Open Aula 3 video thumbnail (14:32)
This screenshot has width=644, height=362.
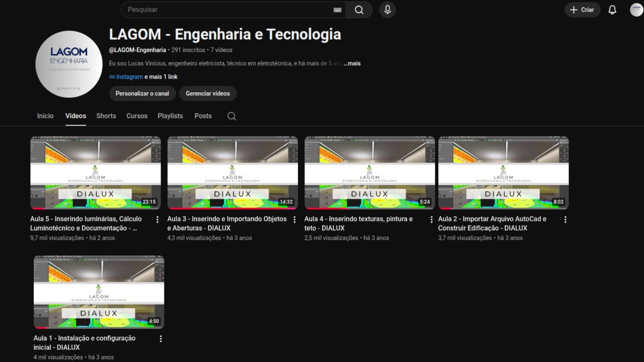click(233, 173)
